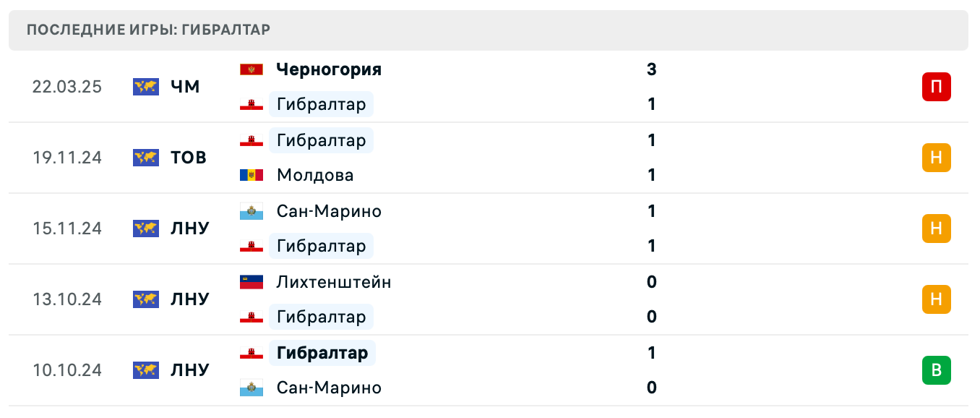Viewport: 980px width, 418px height.
Task: Click the Europe map icon beside ЧМ
Action: [145, 86]
